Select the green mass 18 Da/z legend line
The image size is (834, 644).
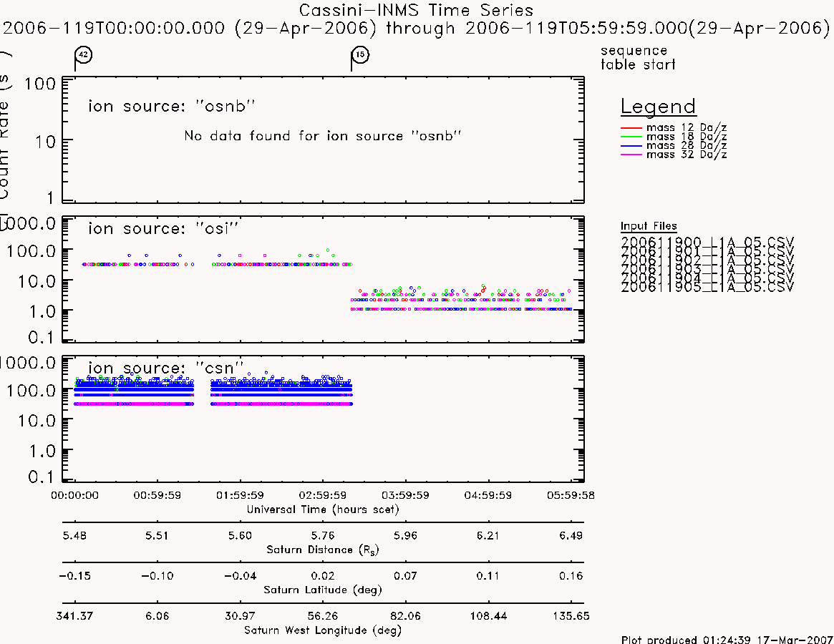[x=631, y=137]
